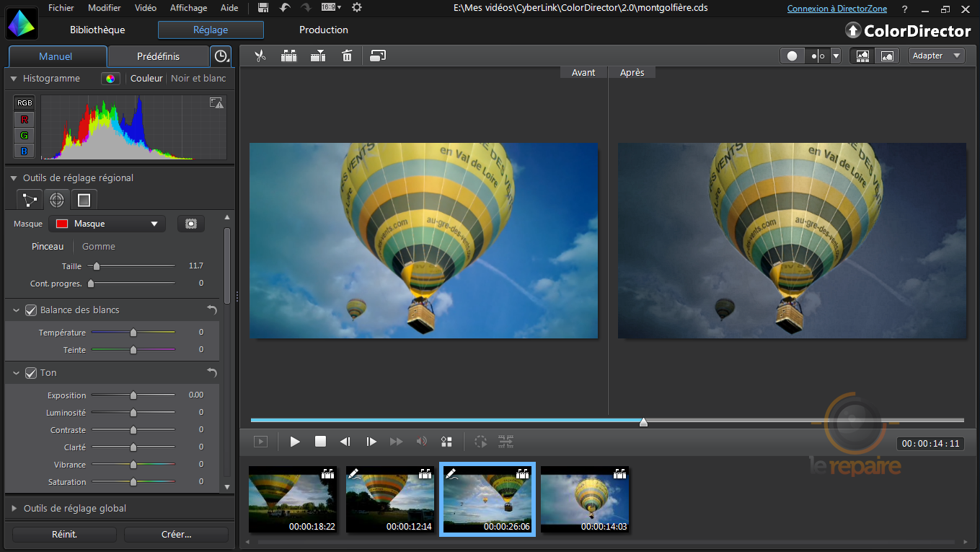Open the Affichage menu
Image resolution: width=980 pixels, height=552 pixels.
click(x=188, y=8)
